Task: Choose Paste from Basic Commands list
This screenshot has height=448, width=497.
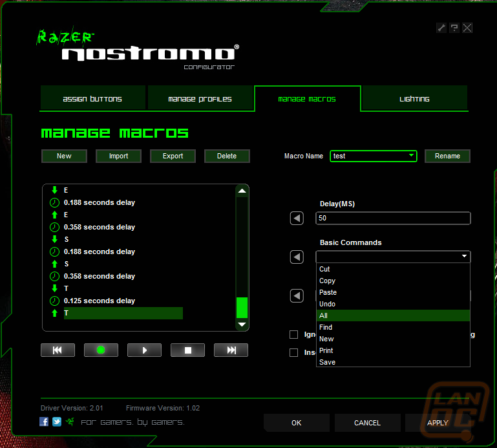Action: [393, 292]
